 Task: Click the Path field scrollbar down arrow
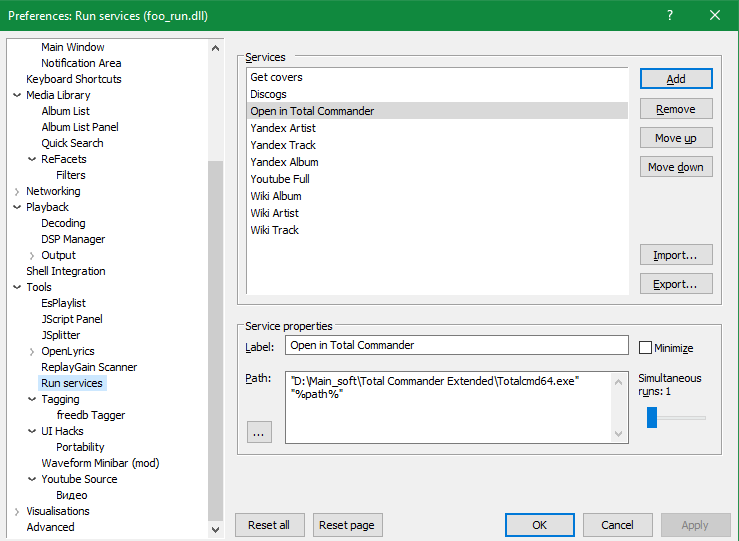(620, 434)
